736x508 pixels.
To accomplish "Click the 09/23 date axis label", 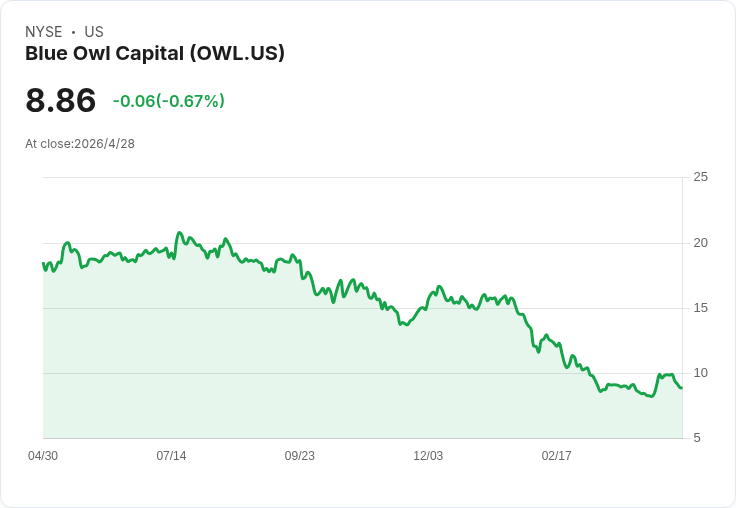I will coord(299,456).
